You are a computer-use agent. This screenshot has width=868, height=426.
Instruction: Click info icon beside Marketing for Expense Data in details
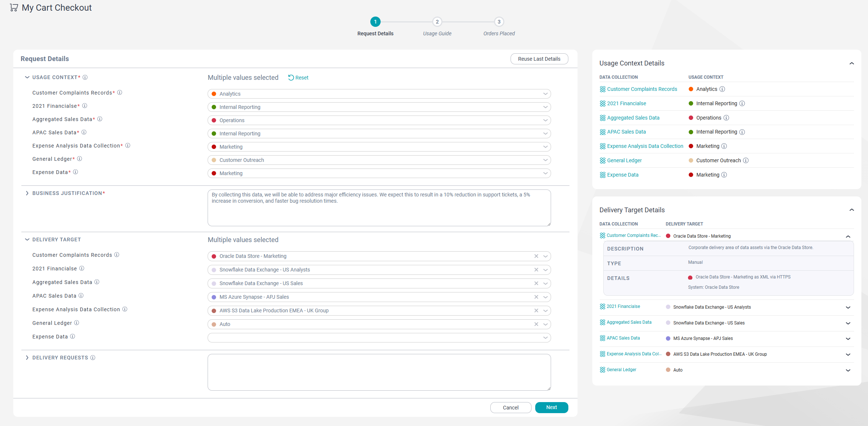(x=724, y=175)
